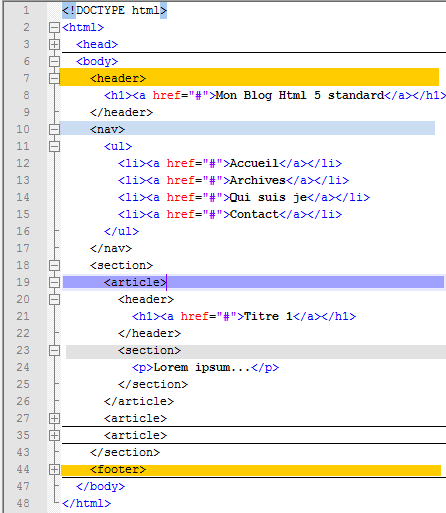The height and width of the screenshot is (513, 446).
Task: Collapse the body tag fold marker
Action: 54,61
